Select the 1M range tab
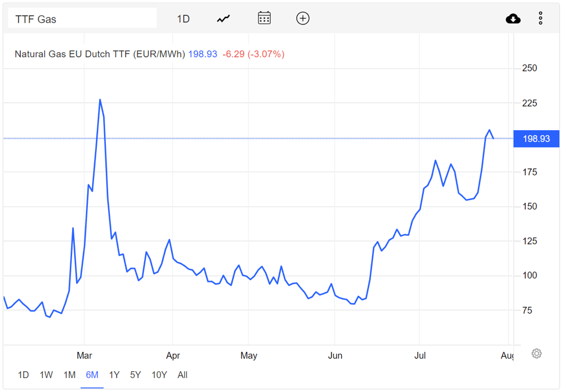The width and height of the screenshot is (563, 392). click(x=69, y=375)
